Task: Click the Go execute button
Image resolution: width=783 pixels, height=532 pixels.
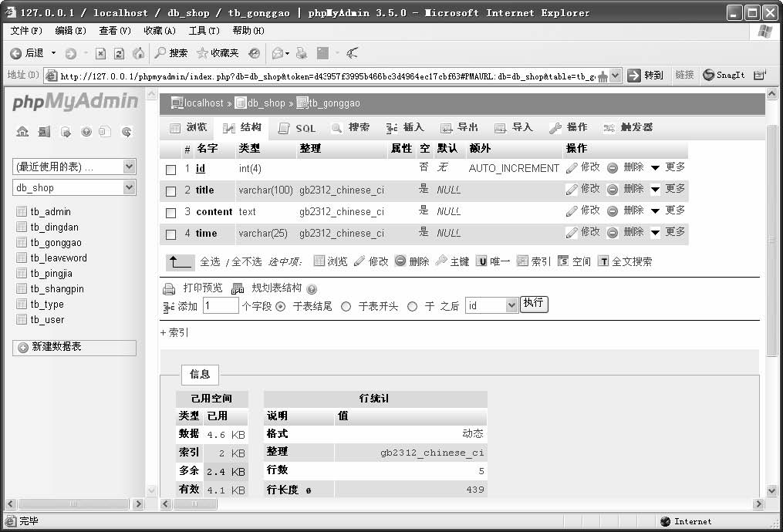Action: point(534,304)
